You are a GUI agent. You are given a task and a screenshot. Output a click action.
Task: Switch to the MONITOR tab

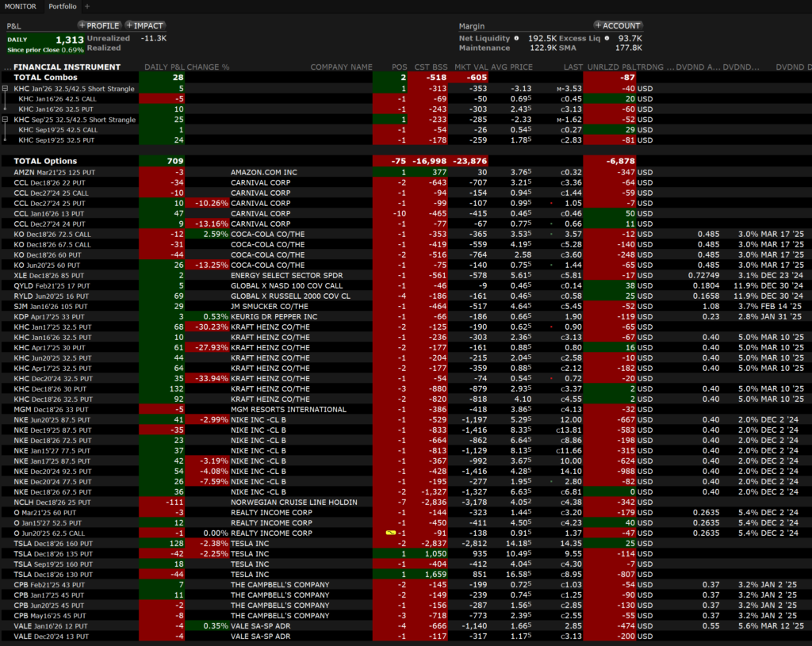pos(20,6)
